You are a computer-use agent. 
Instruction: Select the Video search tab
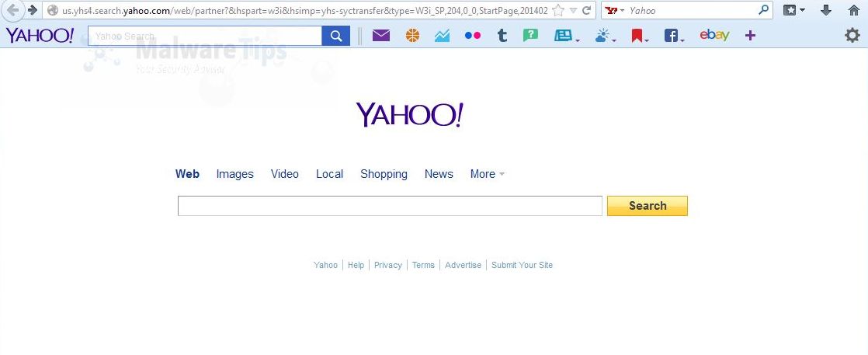[x=284, y=174]
